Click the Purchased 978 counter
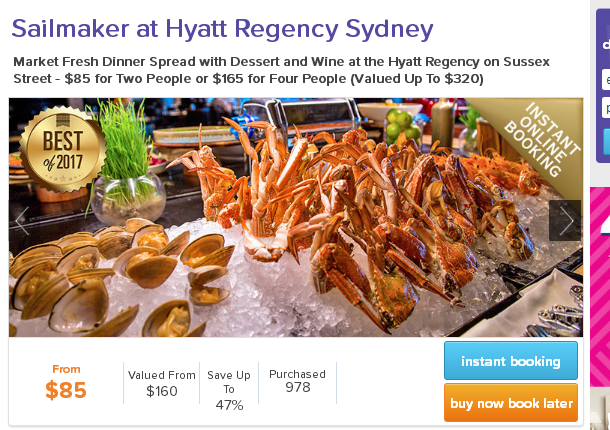Image resolution: width=610 pixels, height=430 pixels. [298, 381]
